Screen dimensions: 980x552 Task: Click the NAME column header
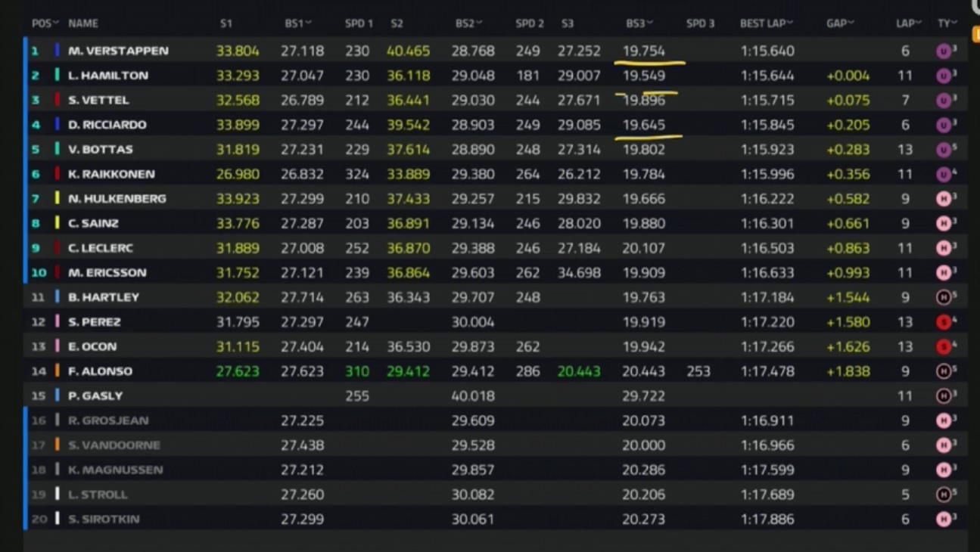point(83,23)
